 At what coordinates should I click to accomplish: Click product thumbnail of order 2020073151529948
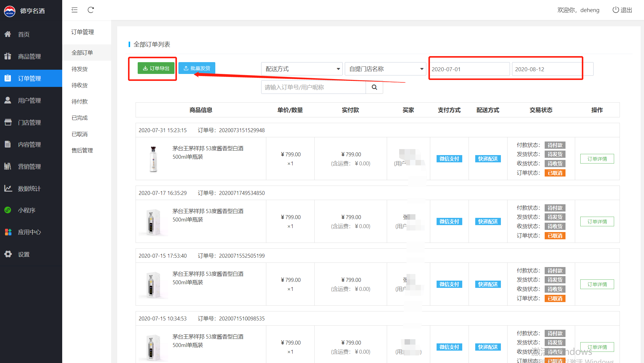click(153, 159)
